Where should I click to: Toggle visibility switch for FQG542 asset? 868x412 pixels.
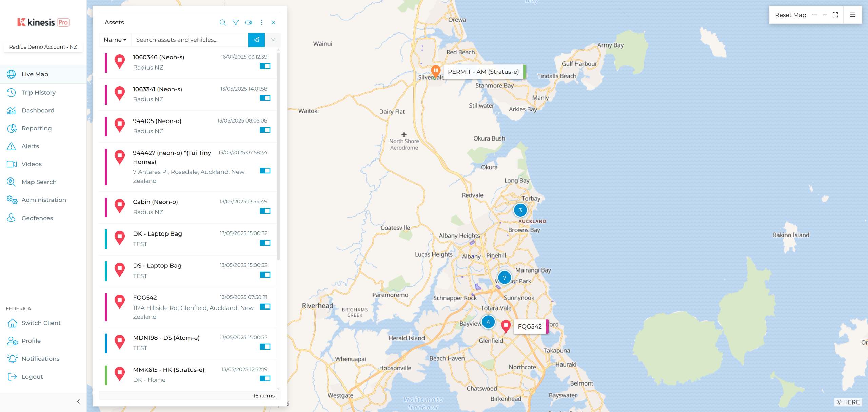click(x=265, y=306)
